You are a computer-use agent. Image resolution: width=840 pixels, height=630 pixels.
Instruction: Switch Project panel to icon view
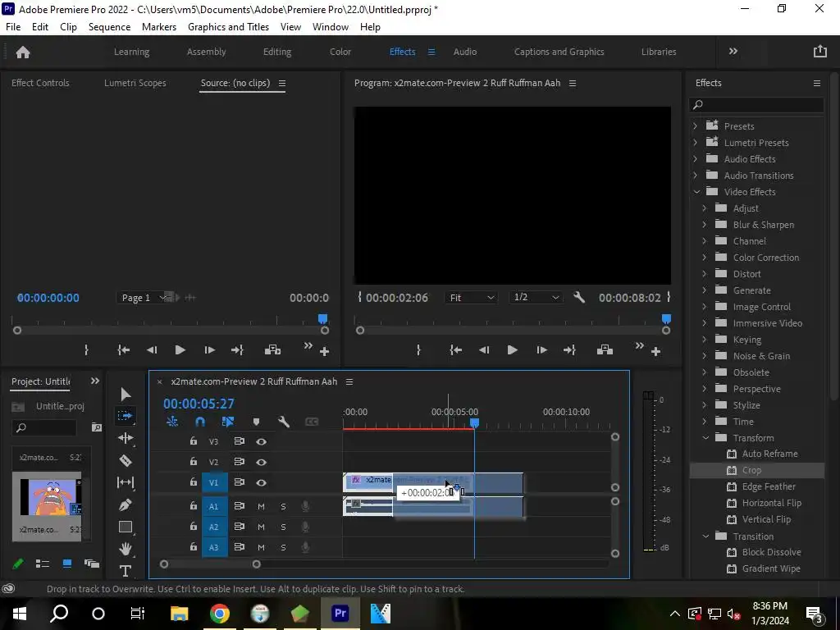coord(67,564)
